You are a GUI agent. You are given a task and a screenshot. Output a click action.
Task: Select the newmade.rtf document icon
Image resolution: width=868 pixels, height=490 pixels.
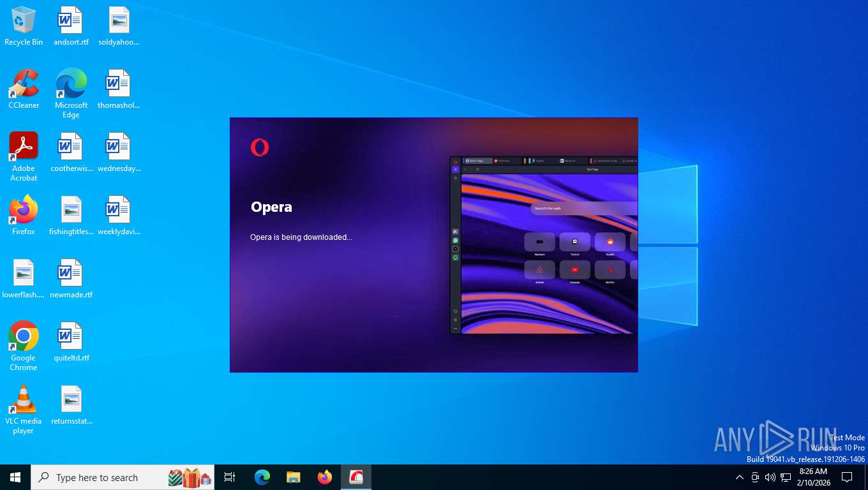tap(71, 279)
